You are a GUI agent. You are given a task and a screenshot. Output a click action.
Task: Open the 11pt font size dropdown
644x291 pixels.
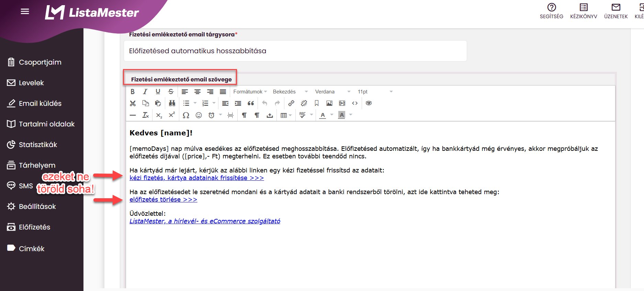click(375, 92)
